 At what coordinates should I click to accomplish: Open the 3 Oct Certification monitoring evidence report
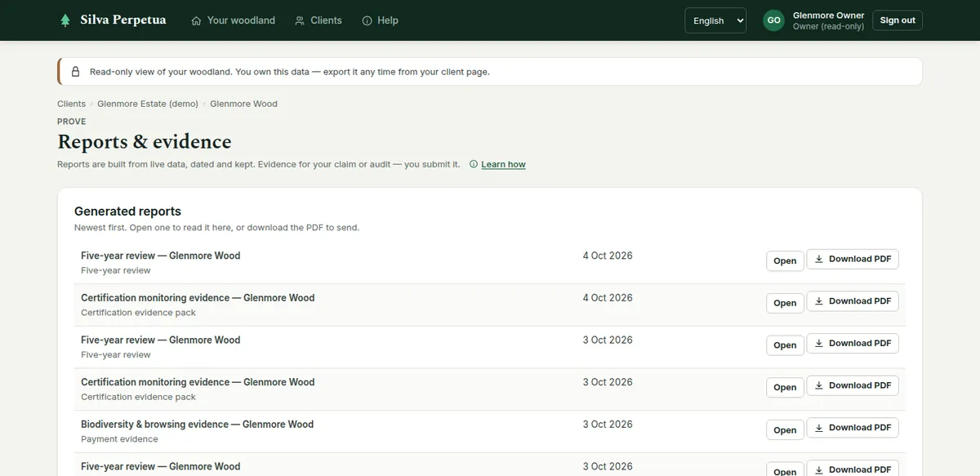[785, 388]
